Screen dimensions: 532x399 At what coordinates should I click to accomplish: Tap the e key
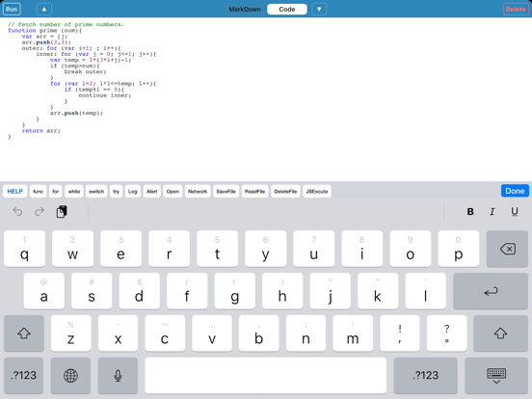120,249
